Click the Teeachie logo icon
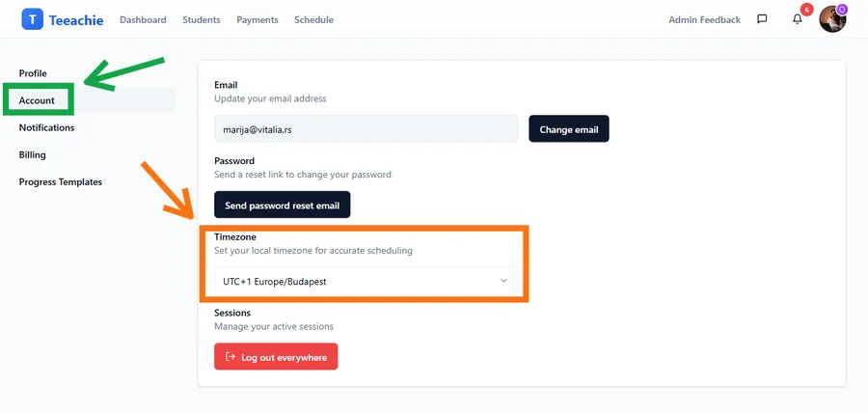 coord(33,19)
